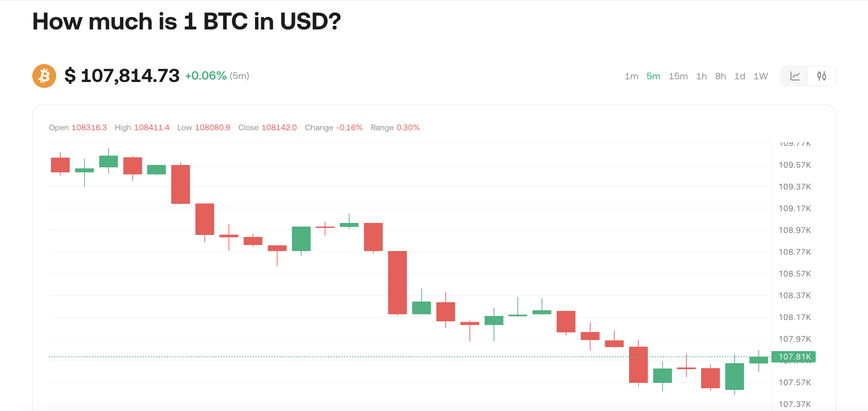Viewport: 868px width, 411px height.
Task: Click the last green candle on chart
Action: pyautogui.click(x=758, y=360)
